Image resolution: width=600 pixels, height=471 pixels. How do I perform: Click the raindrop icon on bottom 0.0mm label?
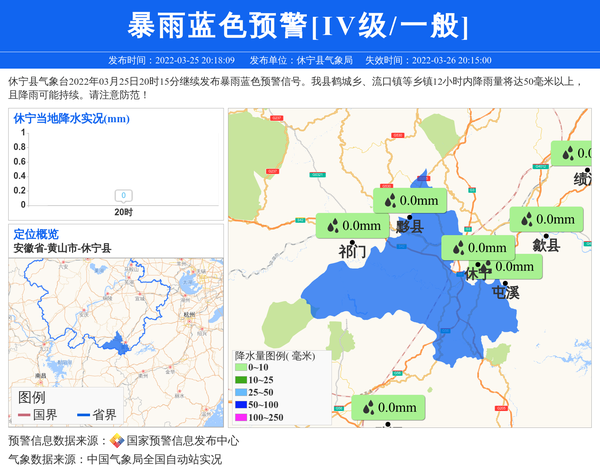367,408
